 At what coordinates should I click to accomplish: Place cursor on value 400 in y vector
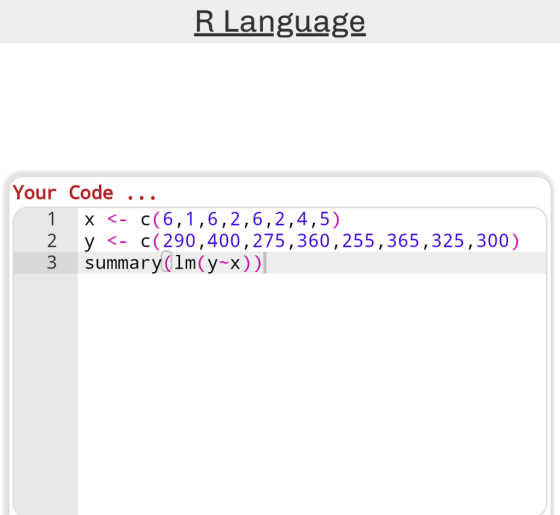[x=224, y=241]
